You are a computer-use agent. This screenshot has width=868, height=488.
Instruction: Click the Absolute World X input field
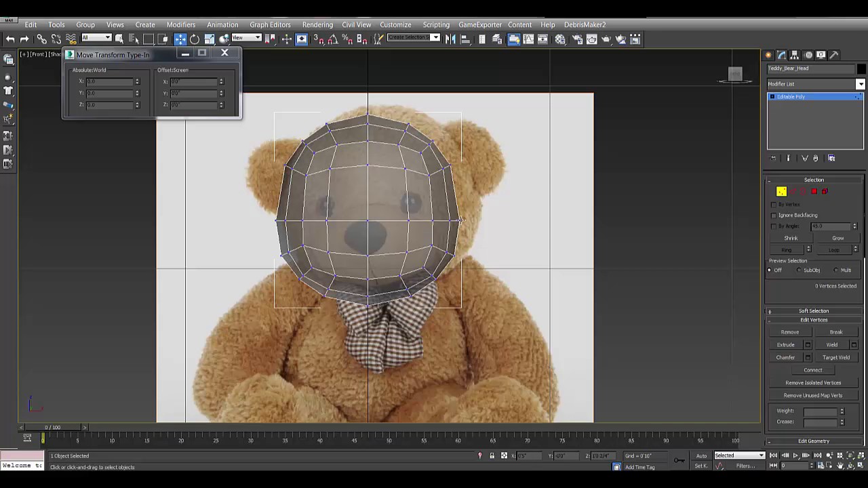(x=109, y=81)
